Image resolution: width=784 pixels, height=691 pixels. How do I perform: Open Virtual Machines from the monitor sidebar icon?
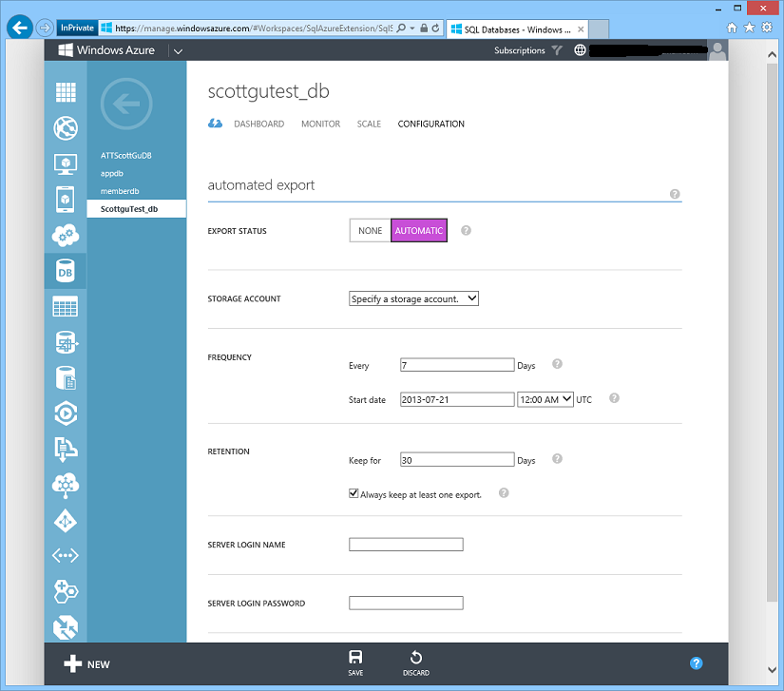tap(66, 163)
